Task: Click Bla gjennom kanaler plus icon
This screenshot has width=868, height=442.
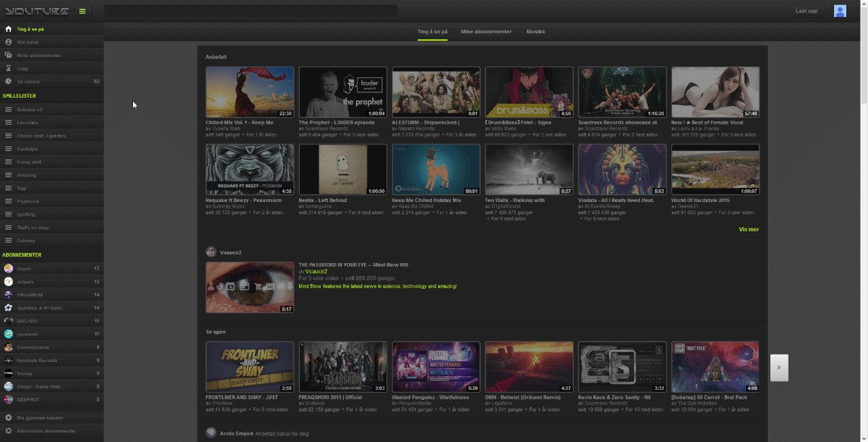Action: click(8, 418)
